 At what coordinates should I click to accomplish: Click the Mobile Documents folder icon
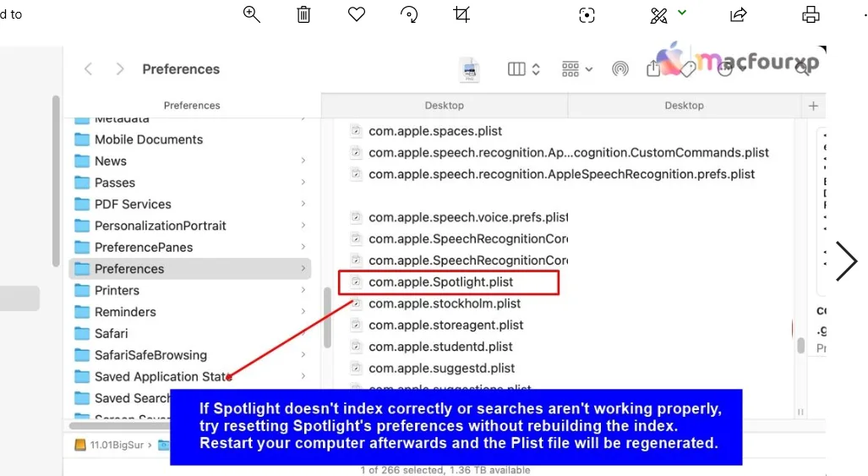tap(82, 140)
